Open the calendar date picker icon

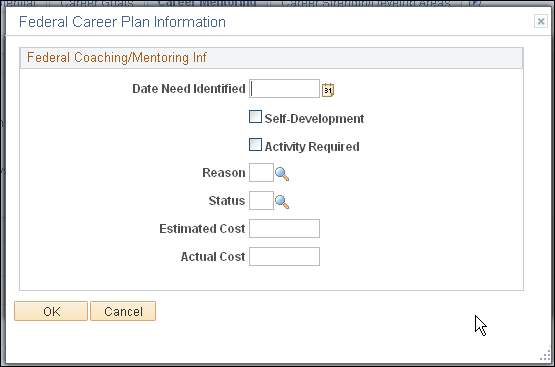pos(328,90)
